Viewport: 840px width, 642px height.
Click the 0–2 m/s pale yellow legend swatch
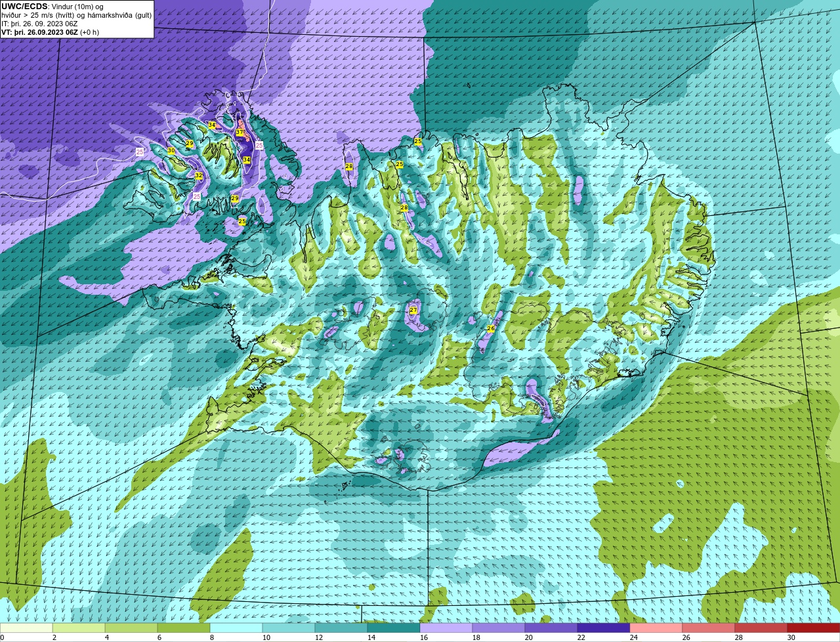coord(26,628)
